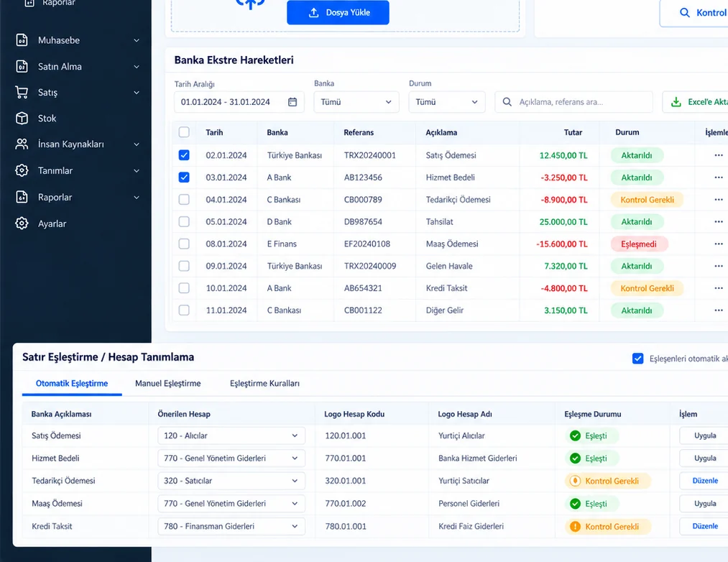Uncheck the 02.01.2024 Türkiye Bankası row

click(x=184, y=155)
